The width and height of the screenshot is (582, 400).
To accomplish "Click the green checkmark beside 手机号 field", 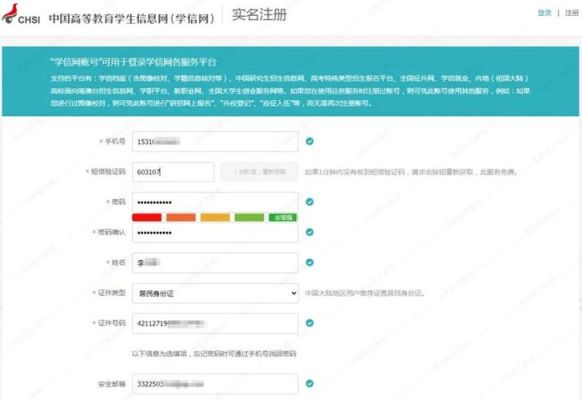I will [310, 141].
